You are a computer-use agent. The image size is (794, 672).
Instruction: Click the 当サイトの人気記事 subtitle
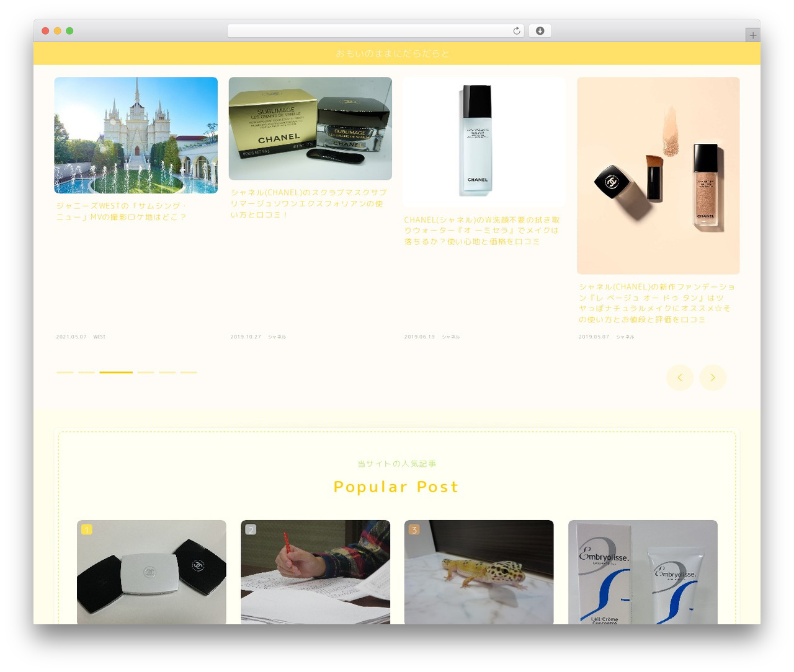(397, 464)
